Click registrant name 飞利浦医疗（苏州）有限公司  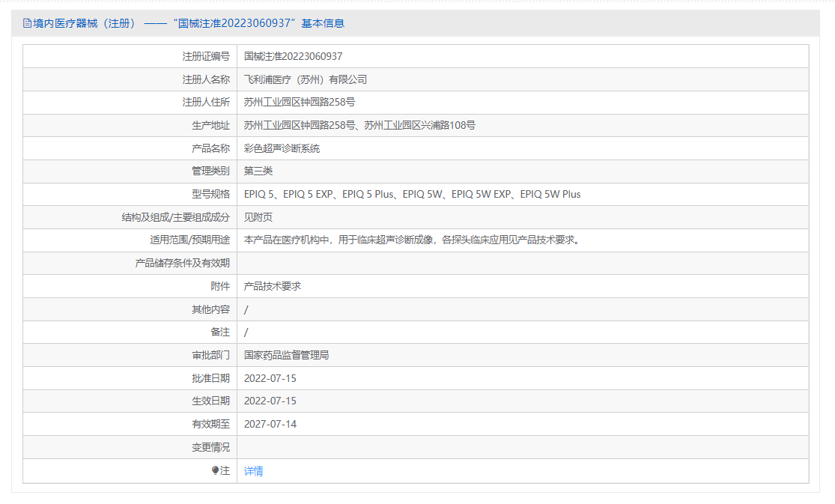[306, 79]
